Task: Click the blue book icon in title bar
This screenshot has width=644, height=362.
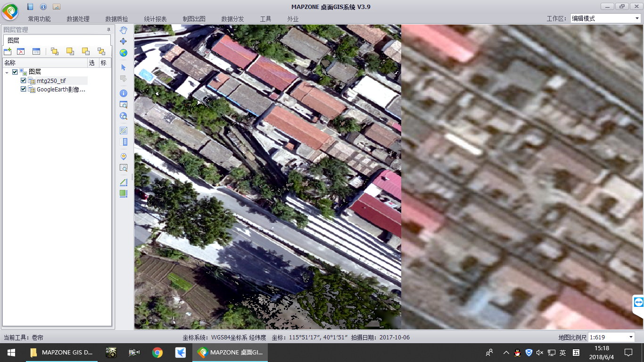Action: pos(30,7)
